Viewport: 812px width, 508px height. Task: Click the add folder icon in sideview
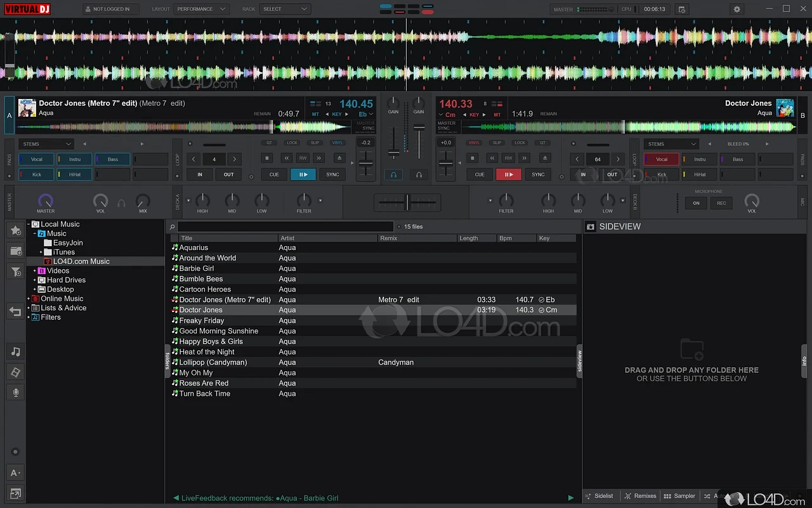691,349
